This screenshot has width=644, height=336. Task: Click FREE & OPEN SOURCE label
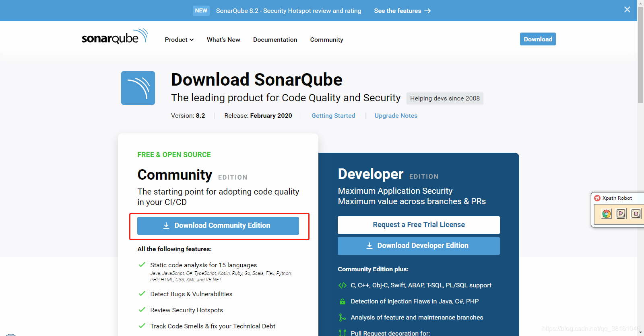(x=174, y=155)
